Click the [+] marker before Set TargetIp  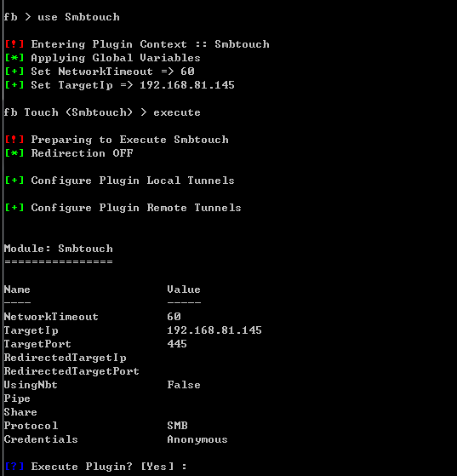click(x=14, y=85)
